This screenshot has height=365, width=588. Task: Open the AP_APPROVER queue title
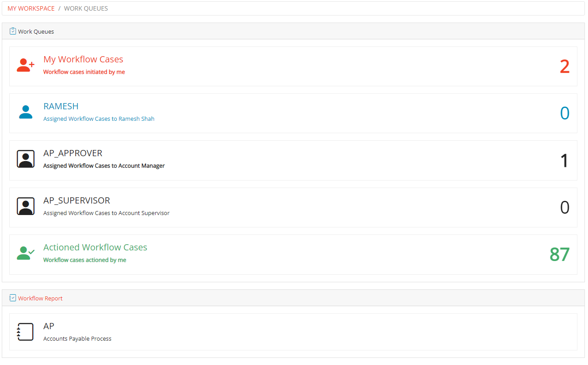73,153
